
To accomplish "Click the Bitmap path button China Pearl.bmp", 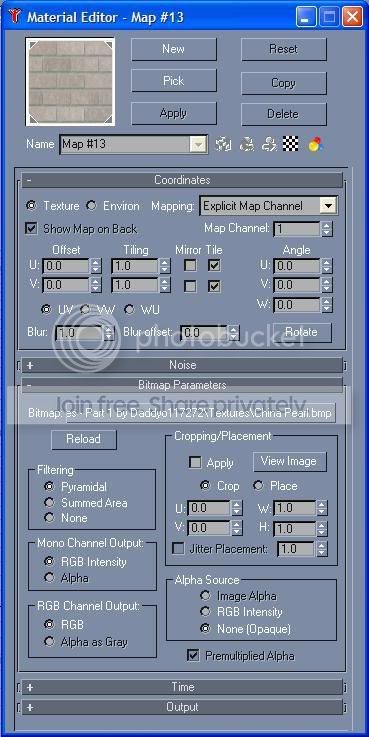I will 201,413.
